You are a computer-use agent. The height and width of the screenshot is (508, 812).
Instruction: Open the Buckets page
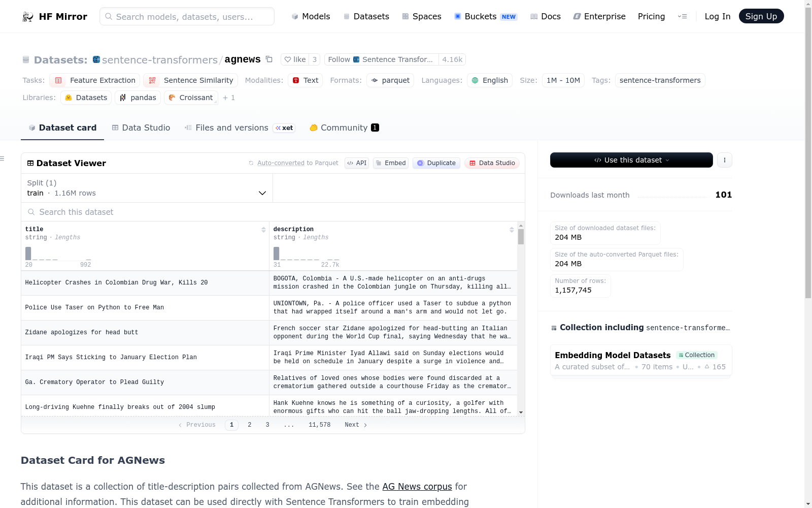(x=486, y=17)
